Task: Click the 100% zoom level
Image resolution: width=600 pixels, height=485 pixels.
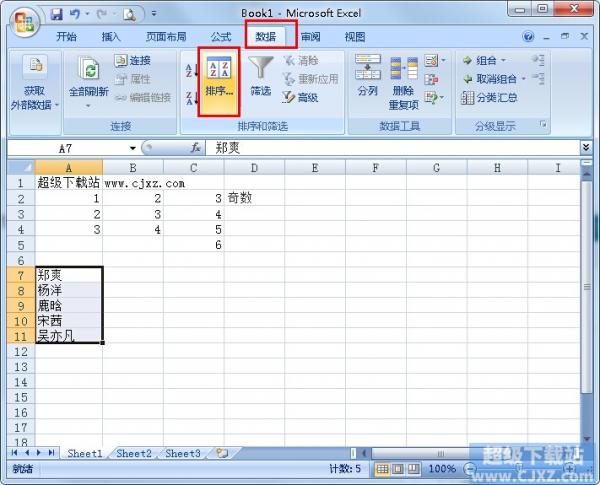Action: tap(442, 469)
